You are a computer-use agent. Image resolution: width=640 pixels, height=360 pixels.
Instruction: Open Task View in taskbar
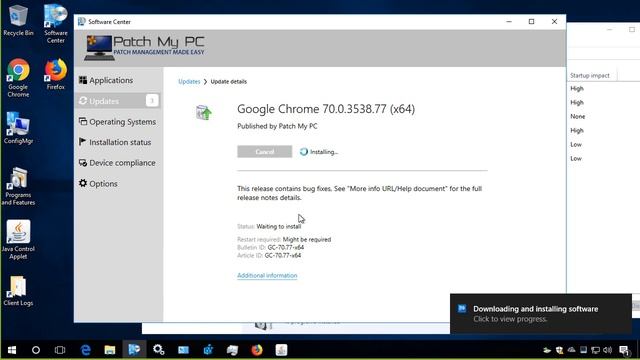(60, 350)
